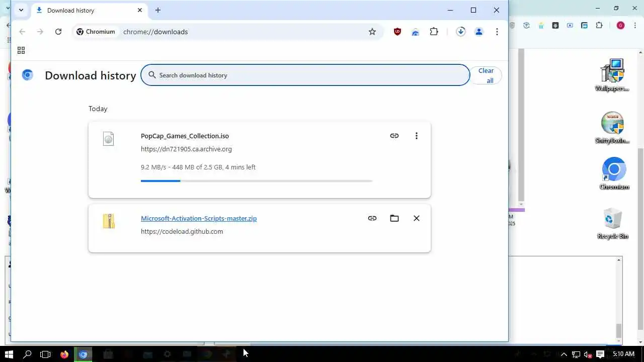The height and width of the screenshot is (362, 644).
Task: Copy download link for PopCap_Games_Collection.iso
Action: pyautogui.click(x=394, y=136)
